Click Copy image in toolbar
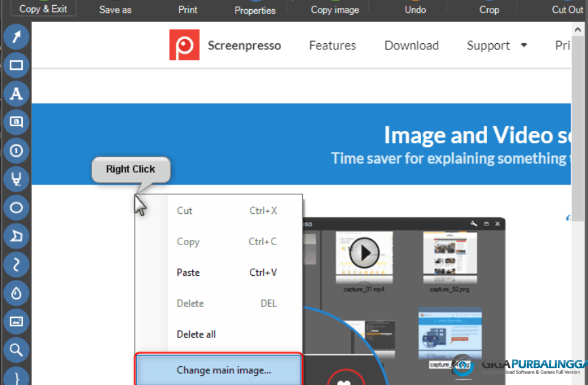Screen dimensions: 588x385 click(335, 9)
